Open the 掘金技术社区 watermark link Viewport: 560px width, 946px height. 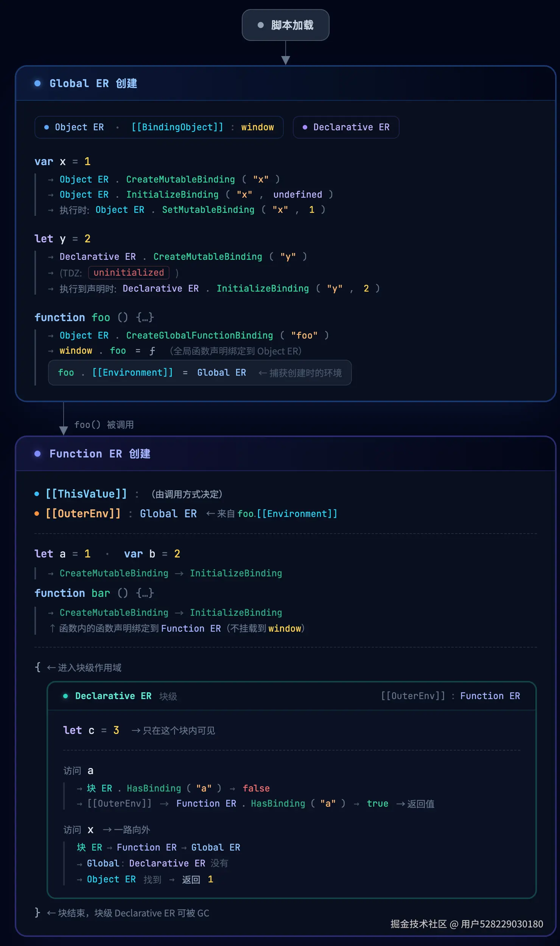coord(467,924)
